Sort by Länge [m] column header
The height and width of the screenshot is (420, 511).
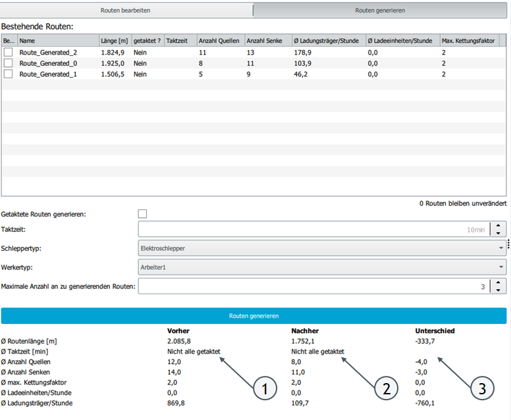(x=114, y=41)
